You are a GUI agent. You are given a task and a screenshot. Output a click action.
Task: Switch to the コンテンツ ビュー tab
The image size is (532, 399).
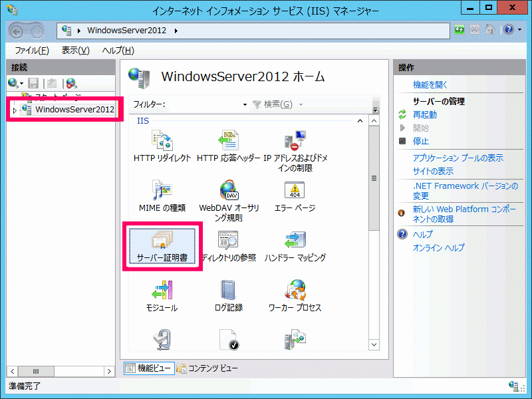pos(207,368)
